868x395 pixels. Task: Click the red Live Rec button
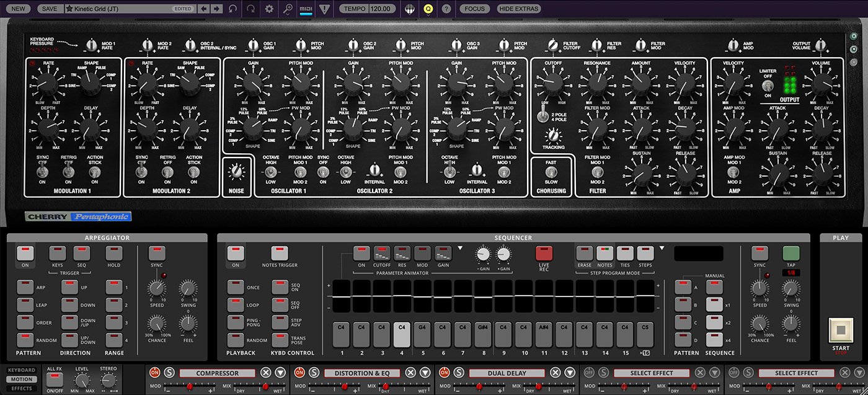[x=544, y=253]
